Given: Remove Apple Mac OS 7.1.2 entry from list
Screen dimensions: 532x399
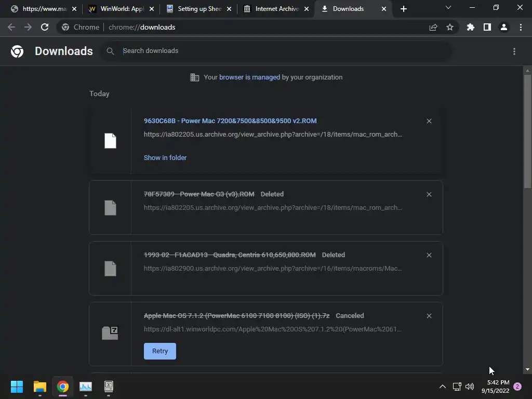Looking at the screenshot, I should 429,316.
